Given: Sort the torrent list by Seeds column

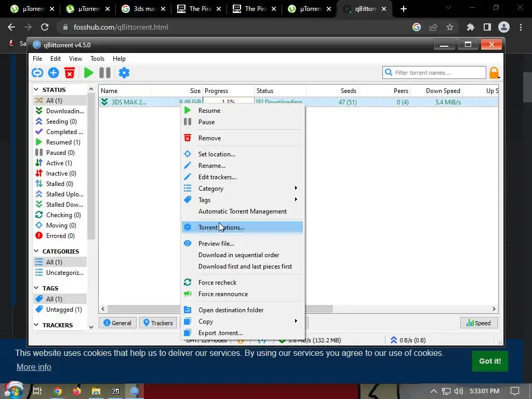Looking at the screenshot, I should click(x=332, y=90).
